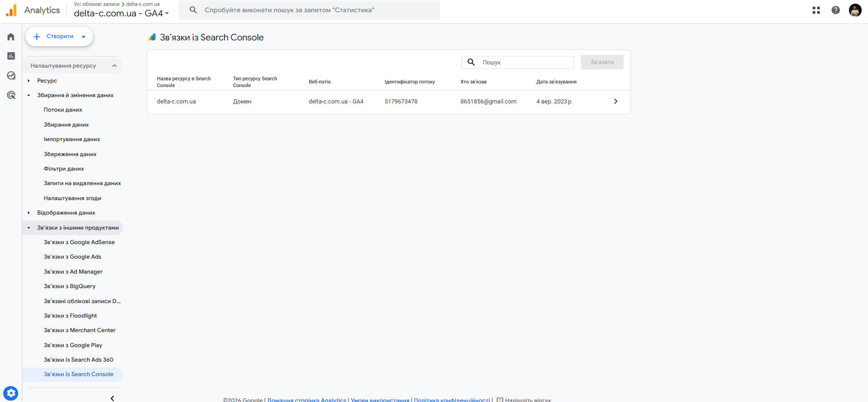Click the magnifier icon in the top search bar
Viewport: 868px width, 402px height.
pyautogui.click(x=193, y=10)
